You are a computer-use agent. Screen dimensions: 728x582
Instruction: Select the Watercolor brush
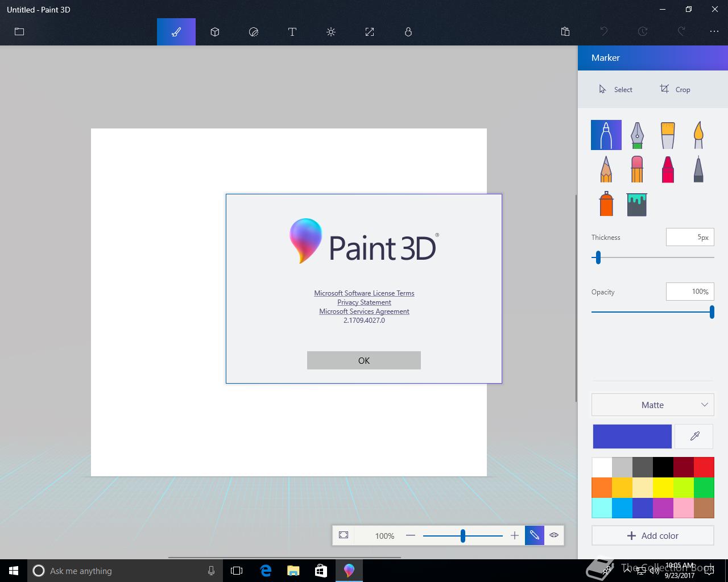(x=698, y=135)
